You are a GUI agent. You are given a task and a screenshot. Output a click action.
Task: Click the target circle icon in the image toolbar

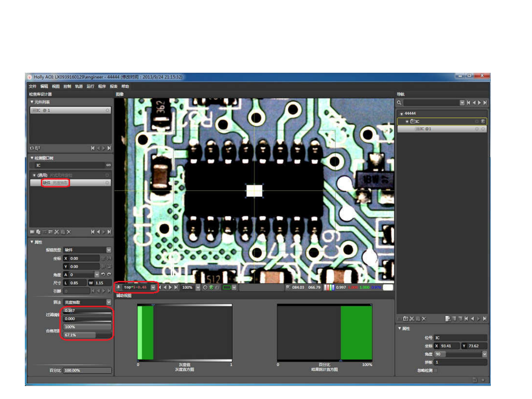pos(205,287)
